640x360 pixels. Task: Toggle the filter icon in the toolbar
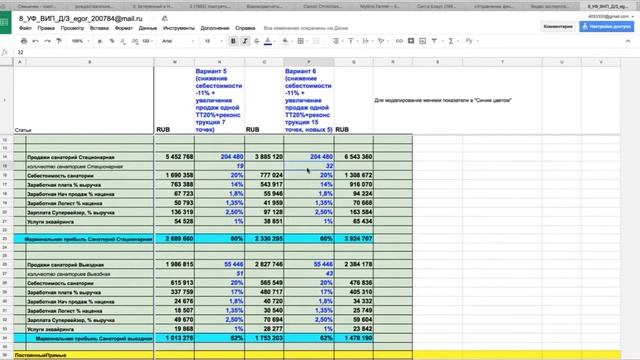pyautogui.click(x=434, y=41)
